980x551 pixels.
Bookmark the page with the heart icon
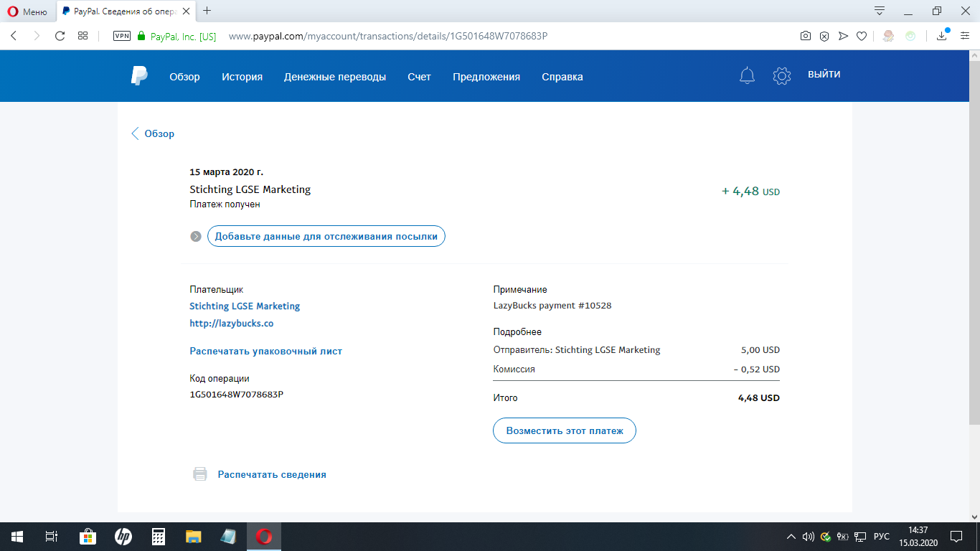[862, 36]
